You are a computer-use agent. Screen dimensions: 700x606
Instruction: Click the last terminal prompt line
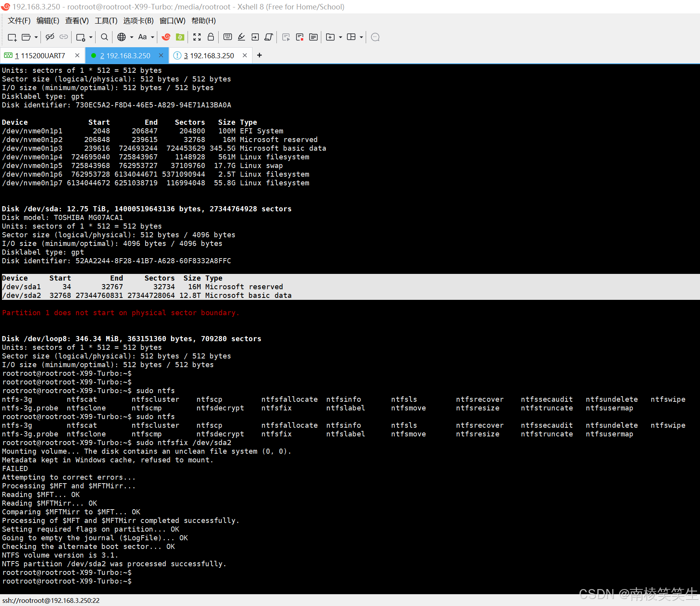(67, 581)
